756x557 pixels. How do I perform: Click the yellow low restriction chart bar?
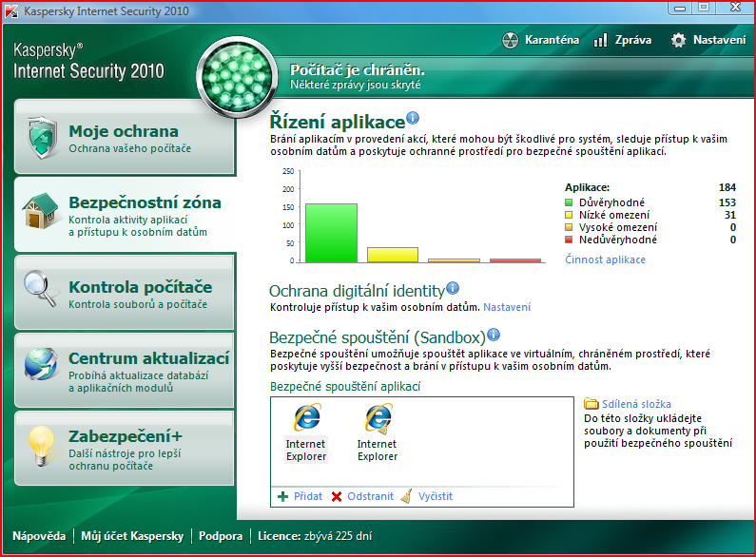[393, 255]
